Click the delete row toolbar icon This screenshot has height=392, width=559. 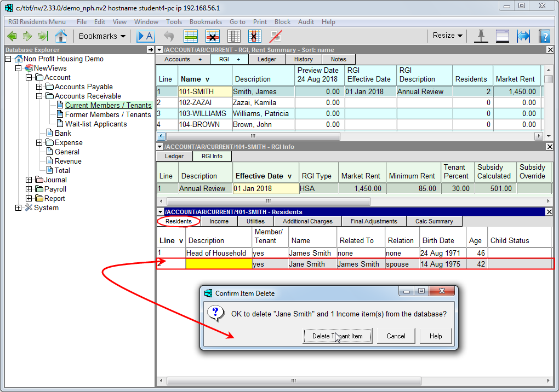212,36
